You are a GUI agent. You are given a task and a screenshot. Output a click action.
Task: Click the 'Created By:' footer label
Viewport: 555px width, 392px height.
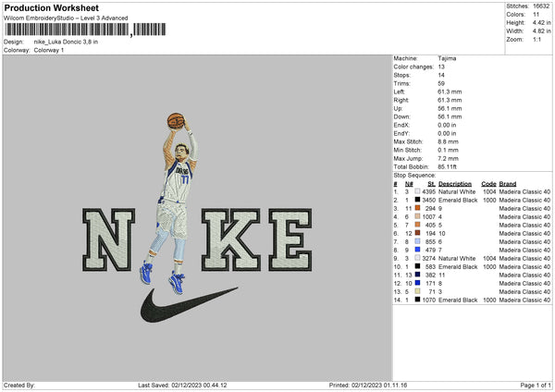[x=19, y=385]
